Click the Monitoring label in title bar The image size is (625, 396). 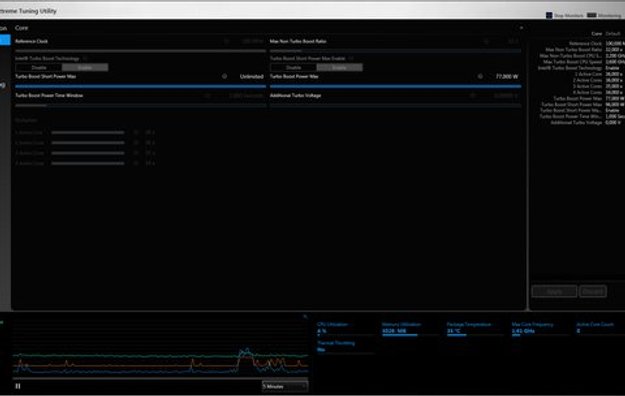coord(609,16)
